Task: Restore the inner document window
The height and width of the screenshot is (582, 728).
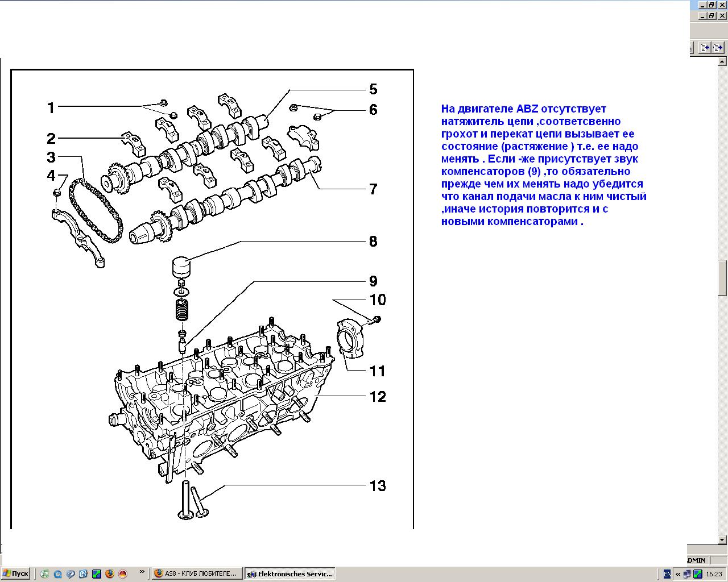Action: pyautogui.click(x=711, y=16)
